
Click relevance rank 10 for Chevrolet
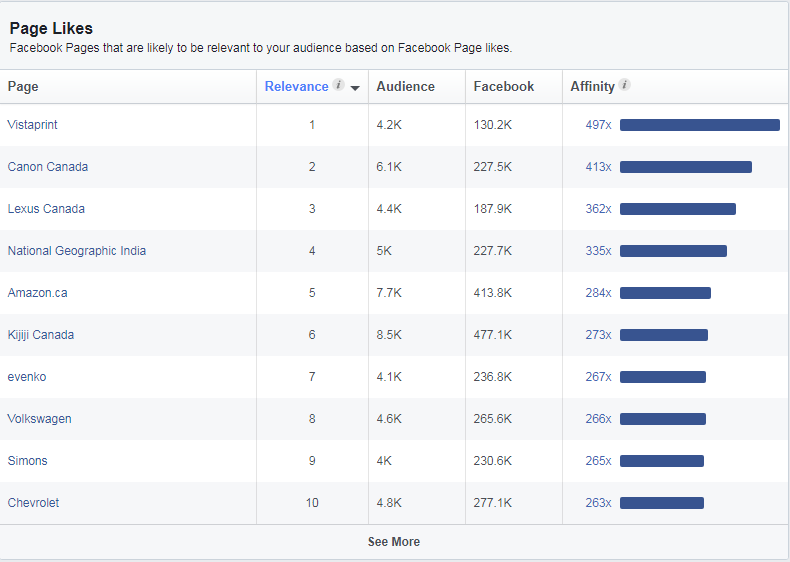312,503
